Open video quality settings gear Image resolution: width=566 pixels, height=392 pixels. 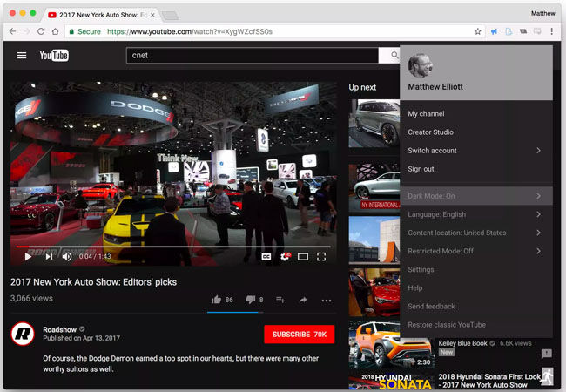pyautogui.click(x=285, y=257)
